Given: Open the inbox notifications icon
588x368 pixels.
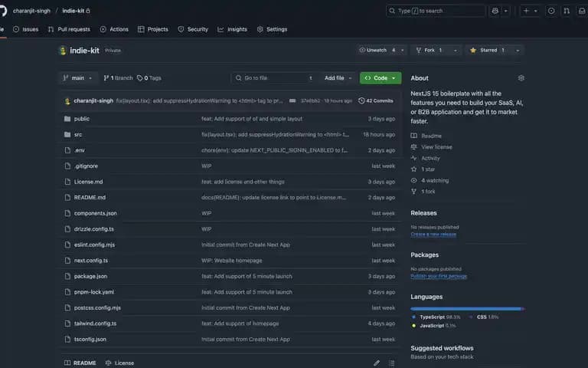Looking at the screenshot, I should coord(582,11).
